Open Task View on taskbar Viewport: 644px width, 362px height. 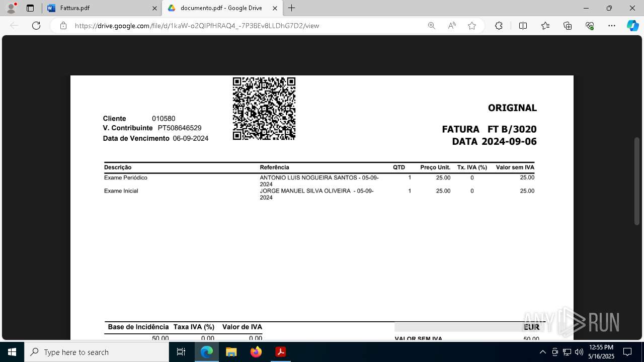181,352
